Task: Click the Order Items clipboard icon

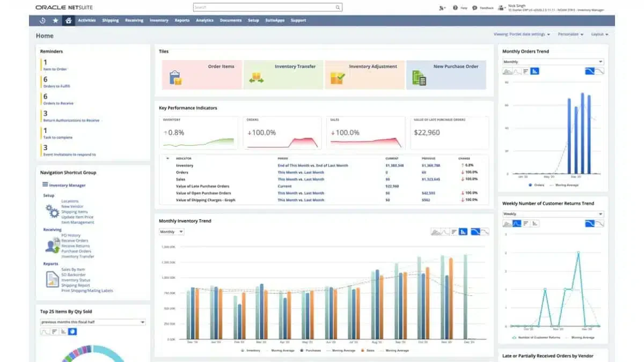Action: [x=175, y=78]
